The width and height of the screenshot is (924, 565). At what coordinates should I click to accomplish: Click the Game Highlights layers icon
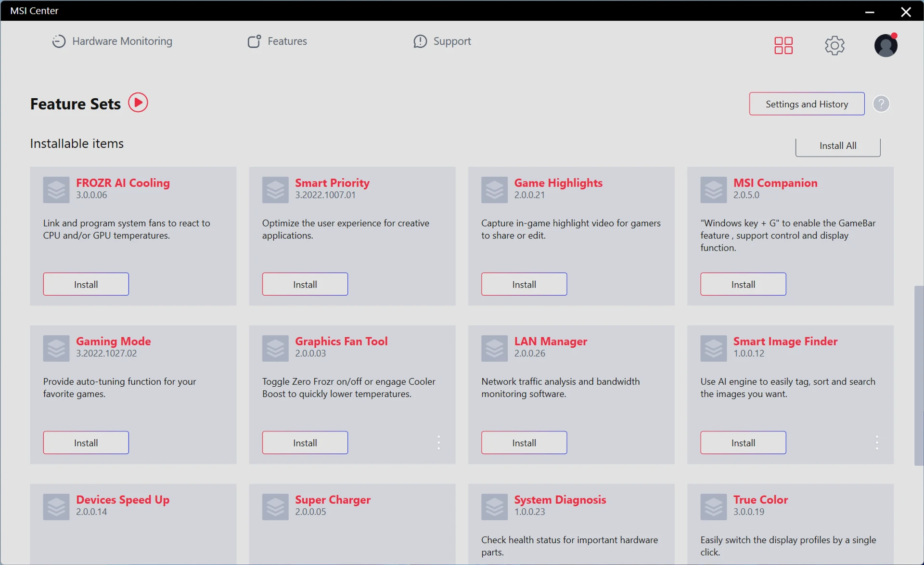point(494,190)
